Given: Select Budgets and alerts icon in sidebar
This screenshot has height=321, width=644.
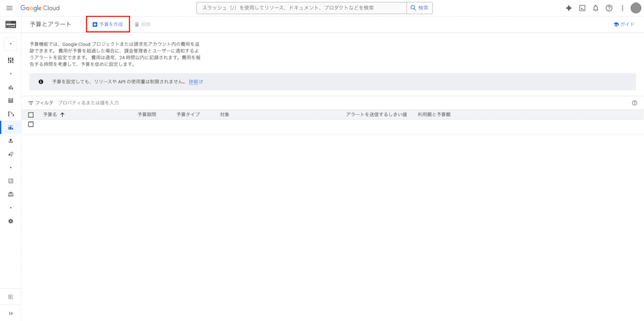Looking at the screenshot, I should tap(11, 128).
